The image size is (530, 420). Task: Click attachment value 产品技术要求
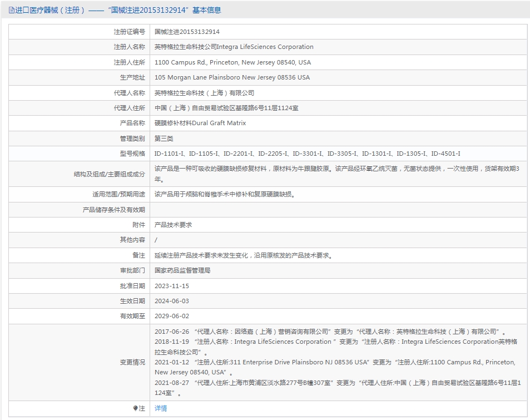173,225
